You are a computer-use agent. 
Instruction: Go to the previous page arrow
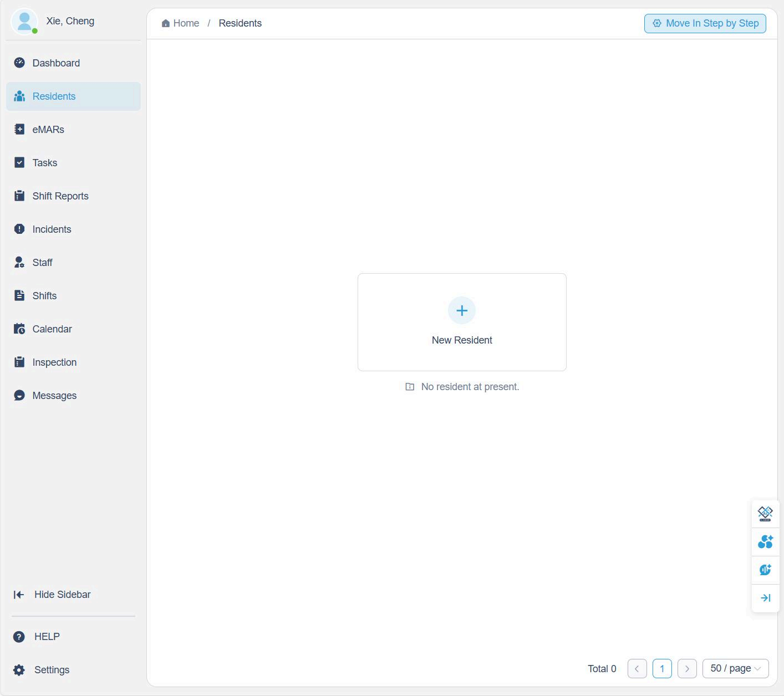click(637, 669)
